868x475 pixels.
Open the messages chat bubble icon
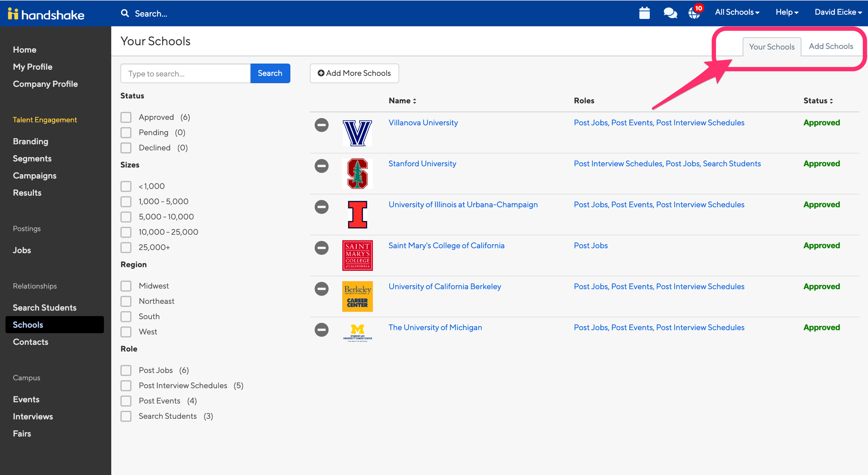pos(670,13)
